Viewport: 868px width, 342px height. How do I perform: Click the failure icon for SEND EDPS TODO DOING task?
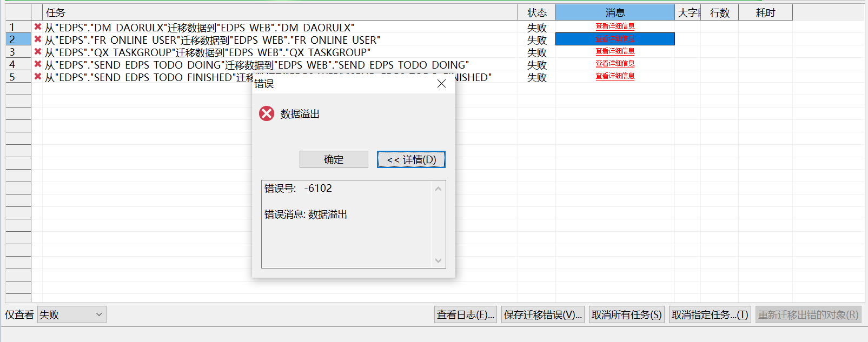[x=38, y=64]
